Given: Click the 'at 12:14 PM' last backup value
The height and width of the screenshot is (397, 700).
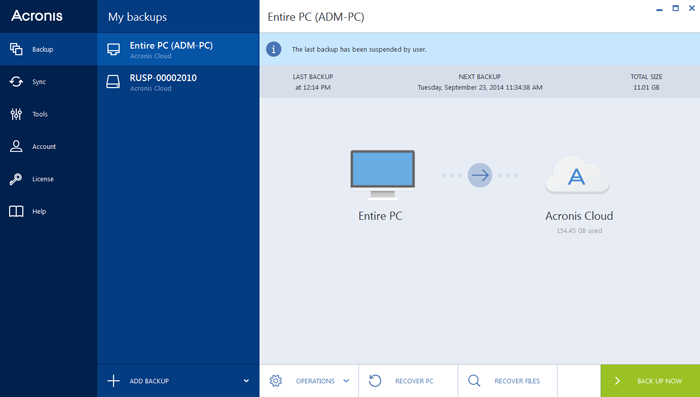Looking at the screenshot, I should (x=313, y=88).
